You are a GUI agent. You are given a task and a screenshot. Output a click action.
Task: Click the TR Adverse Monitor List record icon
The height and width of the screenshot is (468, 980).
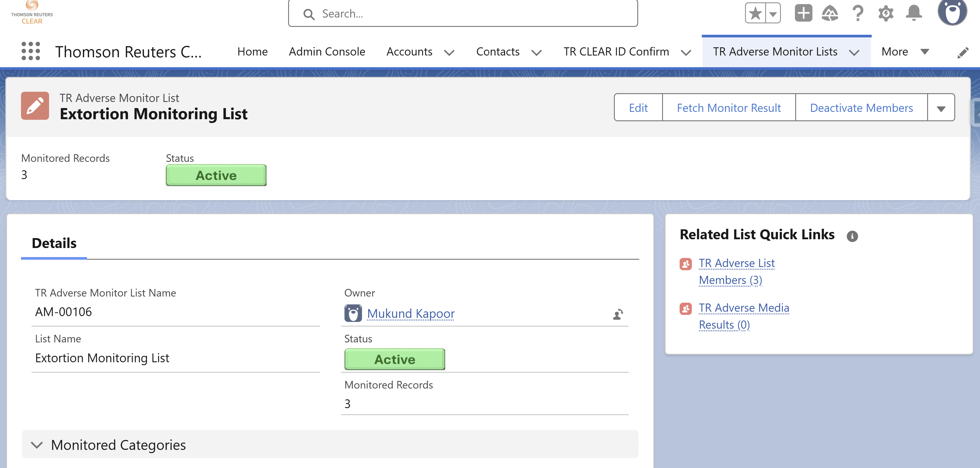coord(35,105)
